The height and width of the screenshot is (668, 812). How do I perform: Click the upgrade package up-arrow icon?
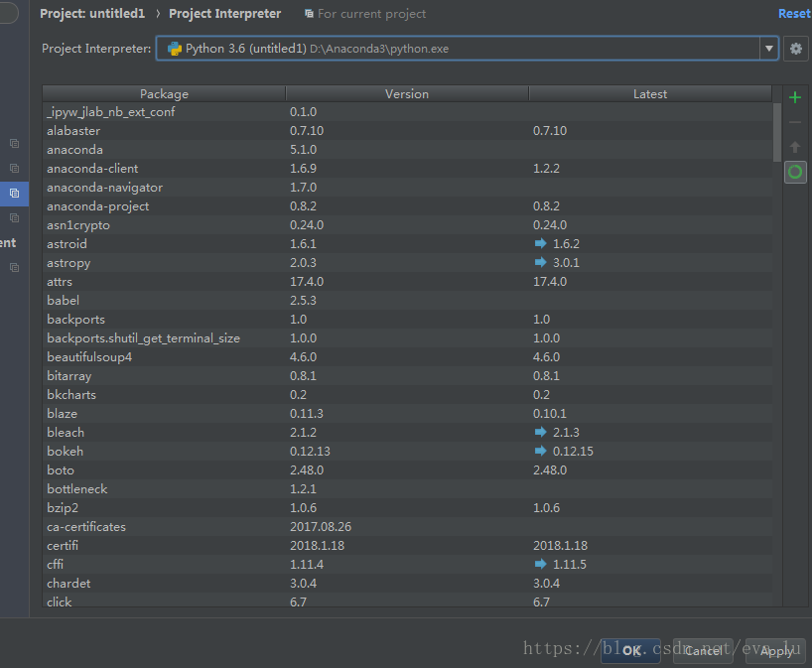click(x=795, y=147)
